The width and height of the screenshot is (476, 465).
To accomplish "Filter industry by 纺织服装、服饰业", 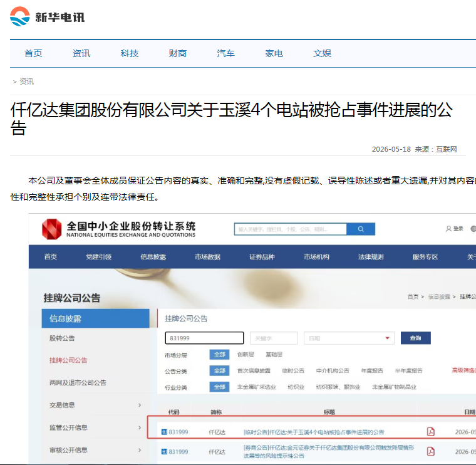I will [x=338, y=387].
